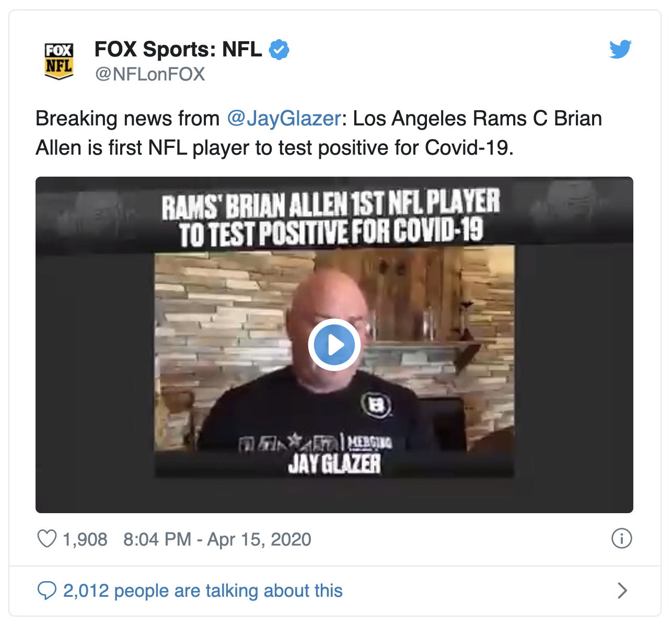This screenshot has height=625, width=672.
Task: Click the blue verified badge checkmark
Action: 279,50
